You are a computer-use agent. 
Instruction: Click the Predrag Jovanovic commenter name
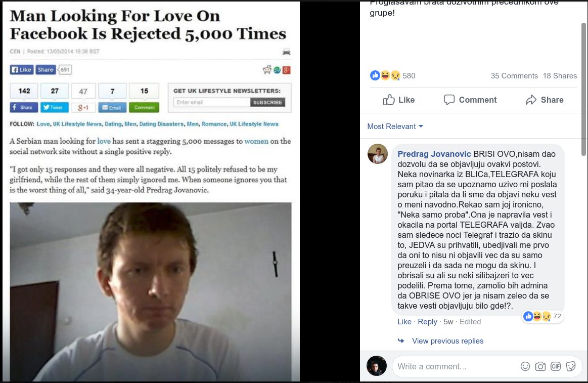(x=434, y=154)
